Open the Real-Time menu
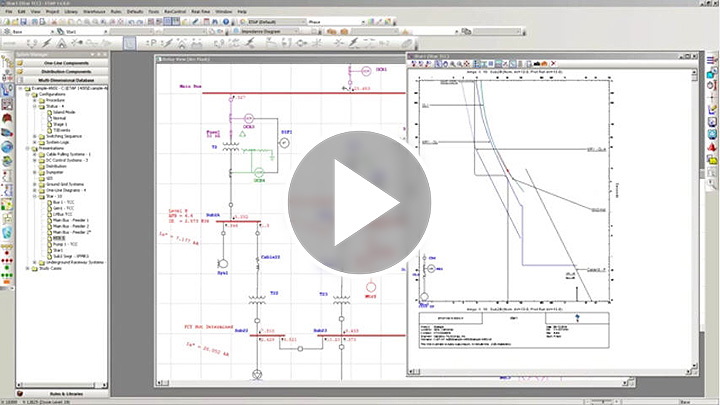The width and height of the screenshot is (720, 405). pyautogui.click(x=200, y=11)
